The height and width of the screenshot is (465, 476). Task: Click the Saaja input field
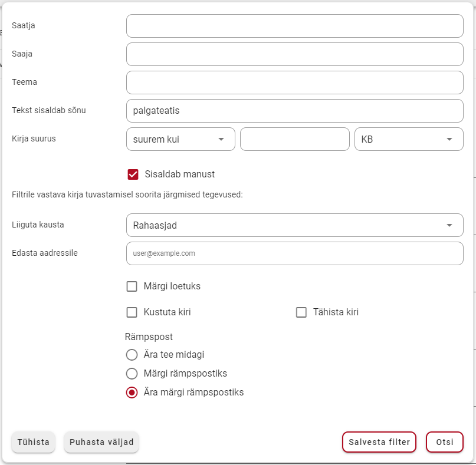click(294, 54)
